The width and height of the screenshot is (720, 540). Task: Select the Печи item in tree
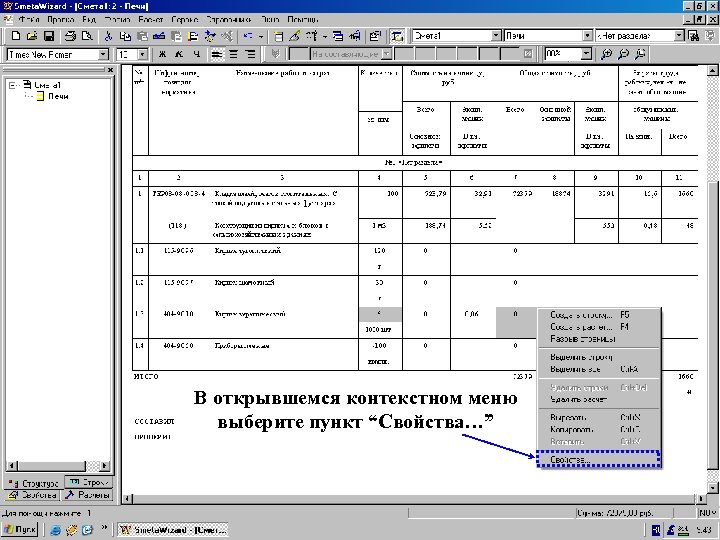(58, 96)
